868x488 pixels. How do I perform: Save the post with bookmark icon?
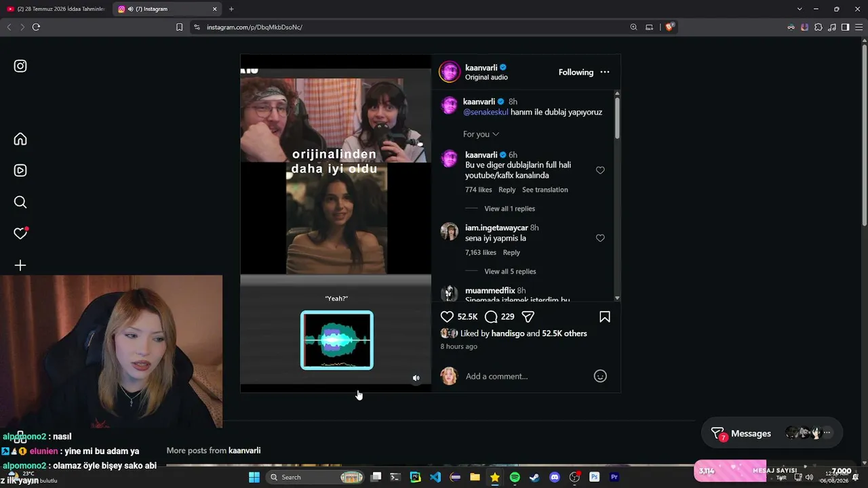tap(605, 317)
